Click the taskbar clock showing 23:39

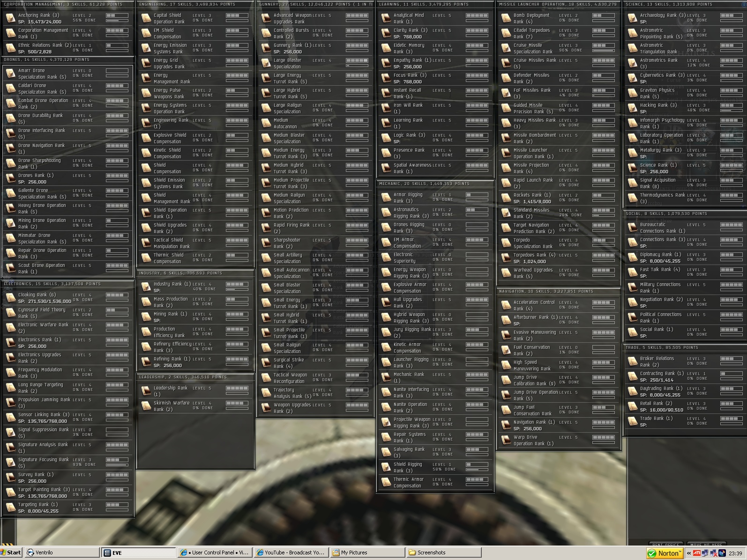(x=735, y=553)
